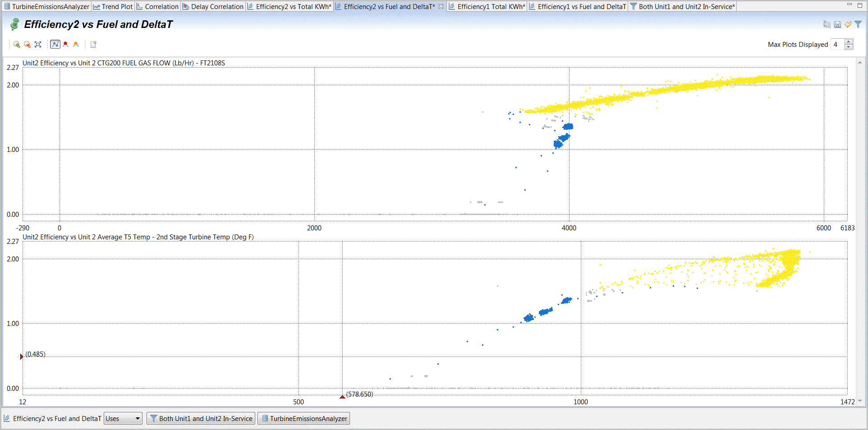Image resolution: width=868 pixels, height=430 pixels.
Task: Toggle the red point marker mode
Action: point(66,44)
